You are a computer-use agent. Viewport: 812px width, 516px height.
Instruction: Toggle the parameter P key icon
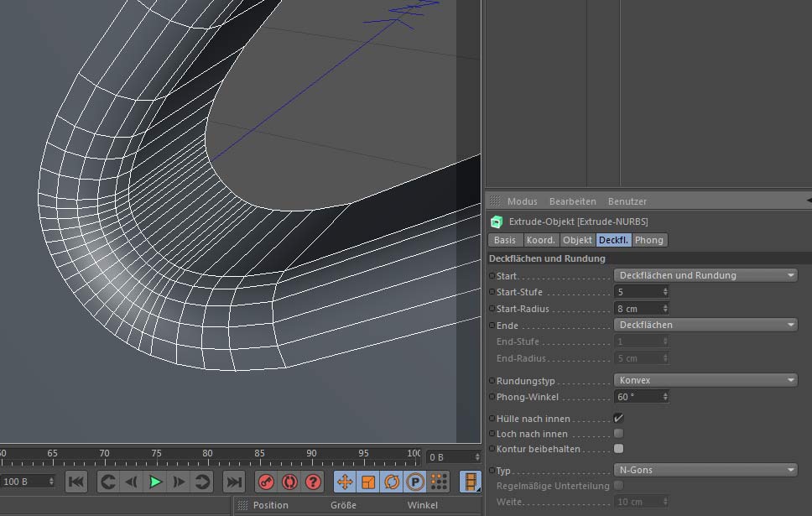[414, 482]
